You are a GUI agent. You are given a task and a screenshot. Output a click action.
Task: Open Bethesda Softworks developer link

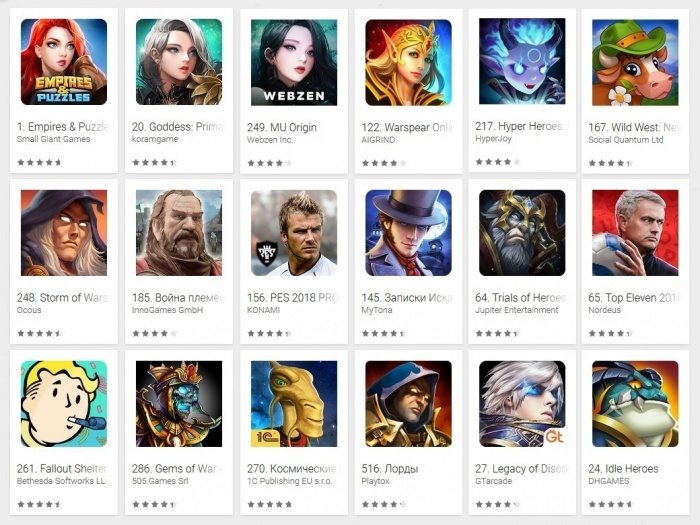tap(61, 481)
